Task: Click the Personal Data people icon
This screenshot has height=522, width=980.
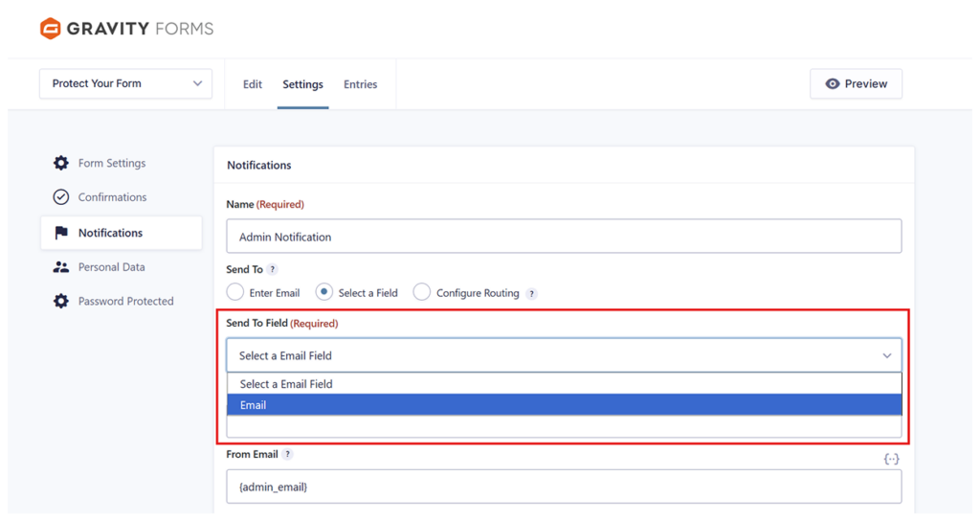Action: coord(60,267)
